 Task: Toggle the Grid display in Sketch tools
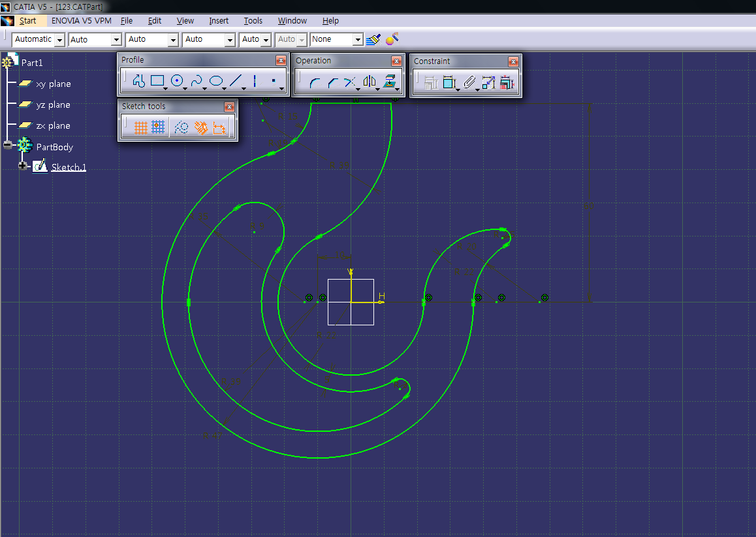(x=140, y=128)
